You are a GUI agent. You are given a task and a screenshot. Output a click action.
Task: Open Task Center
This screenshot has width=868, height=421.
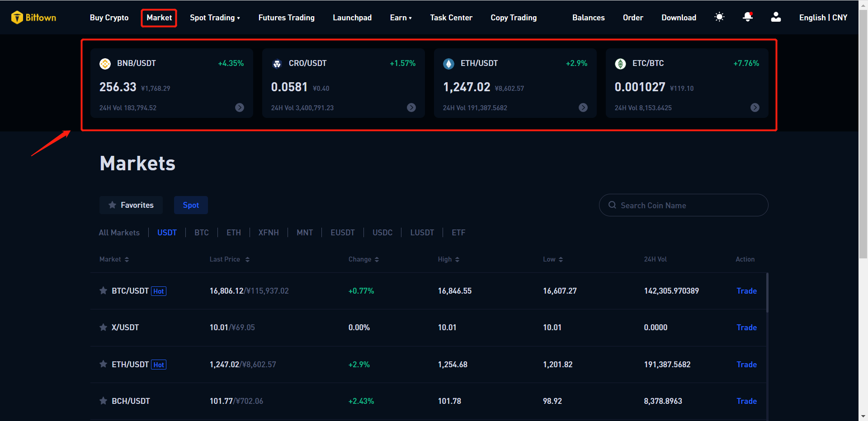coord(451,18)
